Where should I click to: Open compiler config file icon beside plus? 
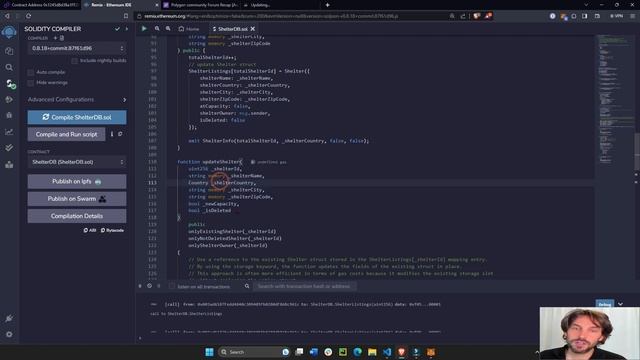(x=62, y=38)
